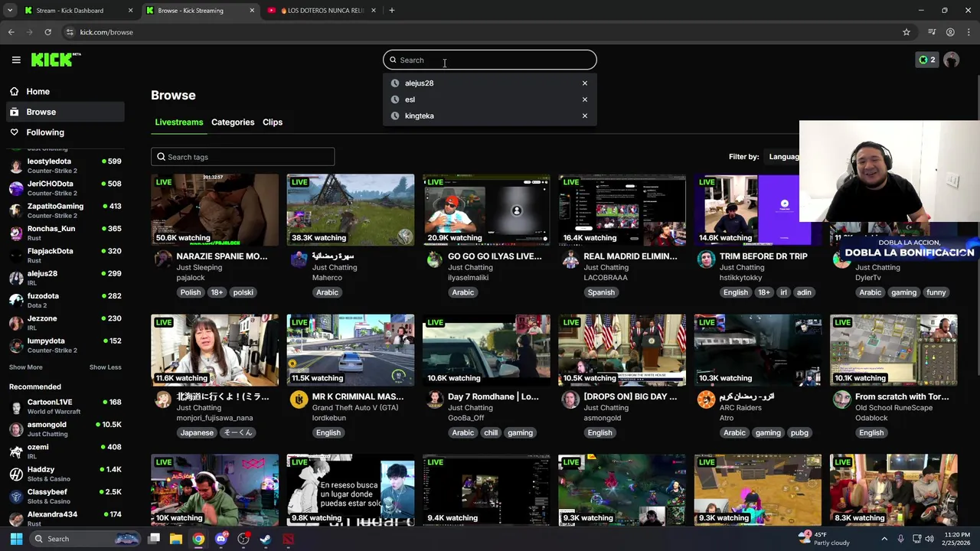The width and height of the screenshot is (980, 551).
Task: Click Atro streamer avatar icon
Action: [x=706, y=399]
